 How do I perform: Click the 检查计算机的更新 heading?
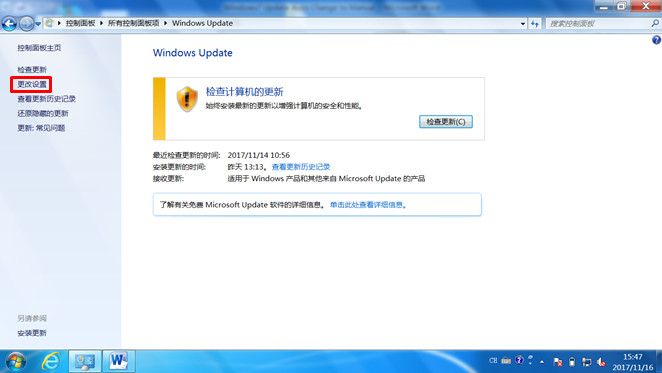coord(244,92)
